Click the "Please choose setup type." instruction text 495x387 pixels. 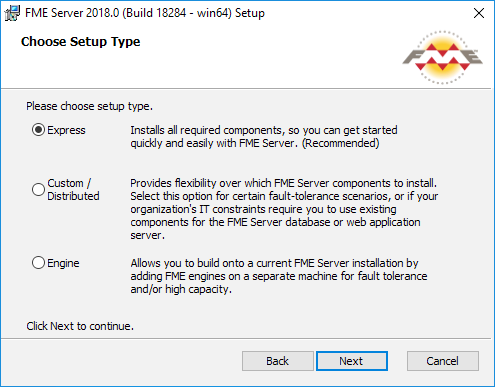(89, 106)
